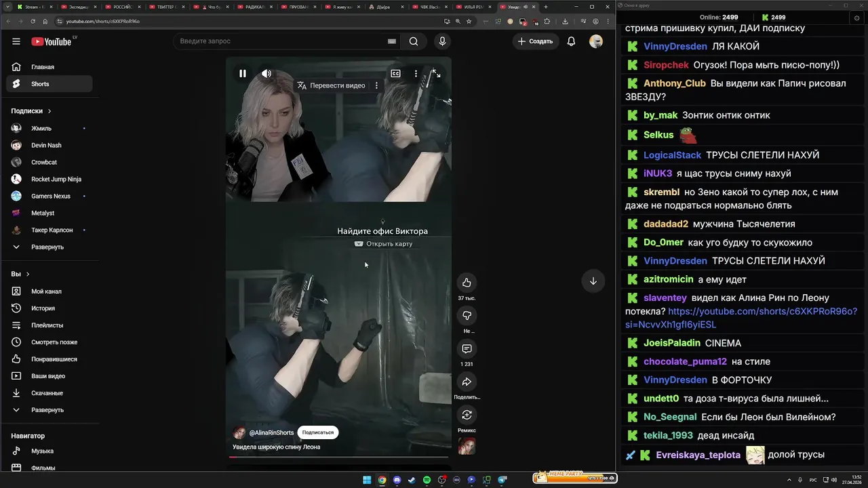Open more options next to Перевести видео
This screenshot has height=488, width=868.
(376, 85)
